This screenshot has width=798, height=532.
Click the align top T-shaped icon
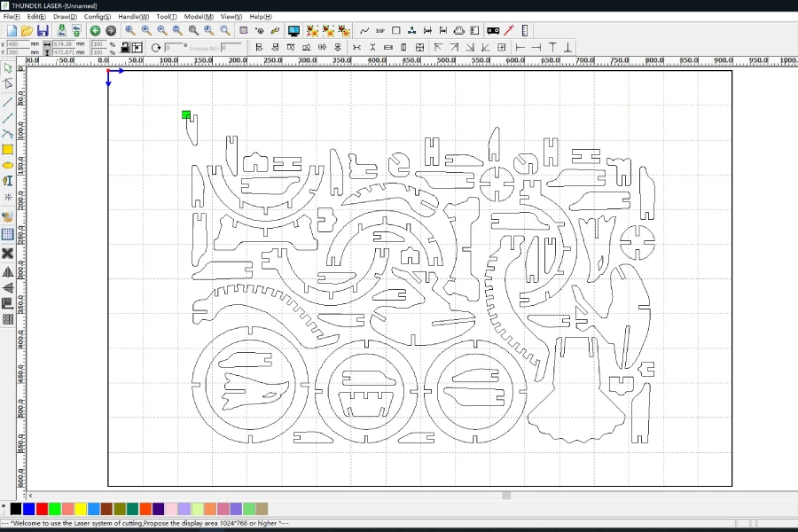pos(552,47)
